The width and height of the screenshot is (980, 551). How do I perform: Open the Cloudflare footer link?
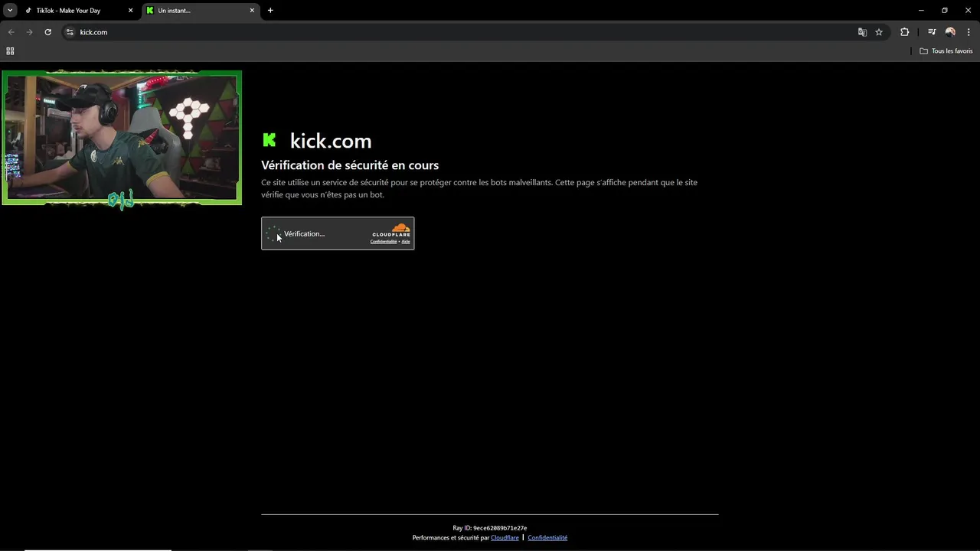(x=505, y=538)
